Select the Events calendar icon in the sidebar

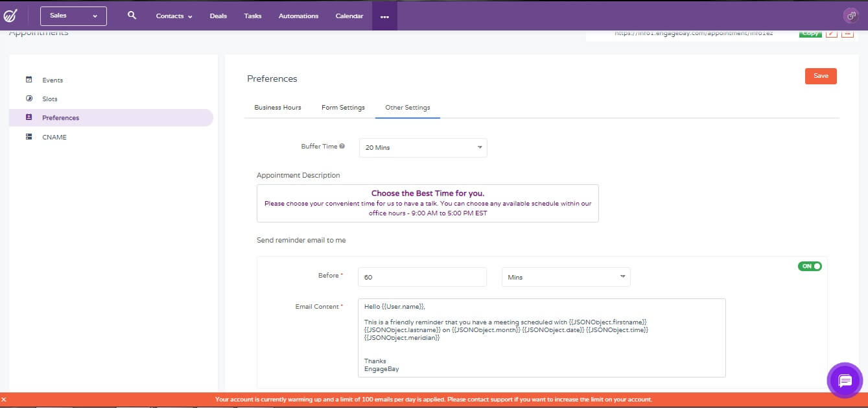pos(29,79)
